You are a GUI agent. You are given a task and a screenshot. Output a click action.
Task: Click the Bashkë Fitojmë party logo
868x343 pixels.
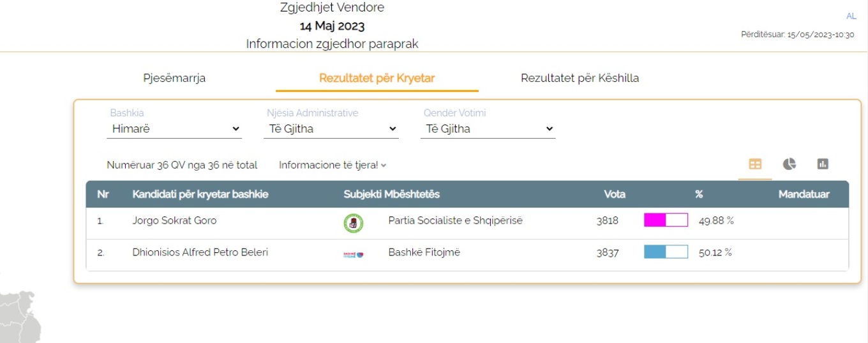pyautogui.click(x=353, y=254)
